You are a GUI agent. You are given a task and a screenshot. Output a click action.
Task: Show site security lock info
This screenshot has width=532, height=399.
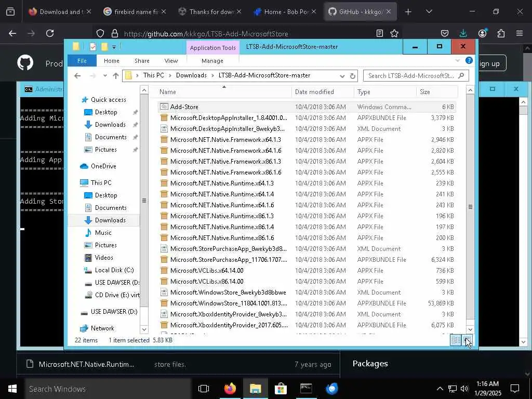pos(115,33)
